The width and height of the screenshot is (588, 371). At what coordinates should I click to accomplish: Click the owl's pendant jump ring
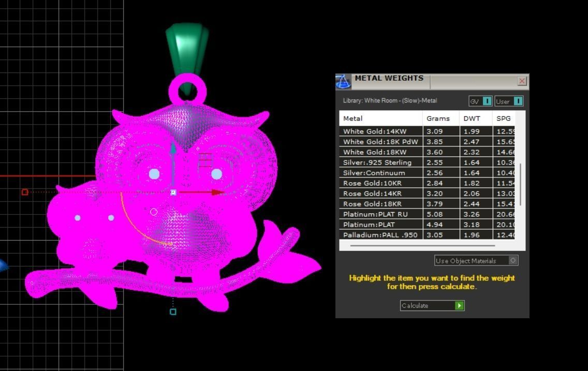click(187, 91)
